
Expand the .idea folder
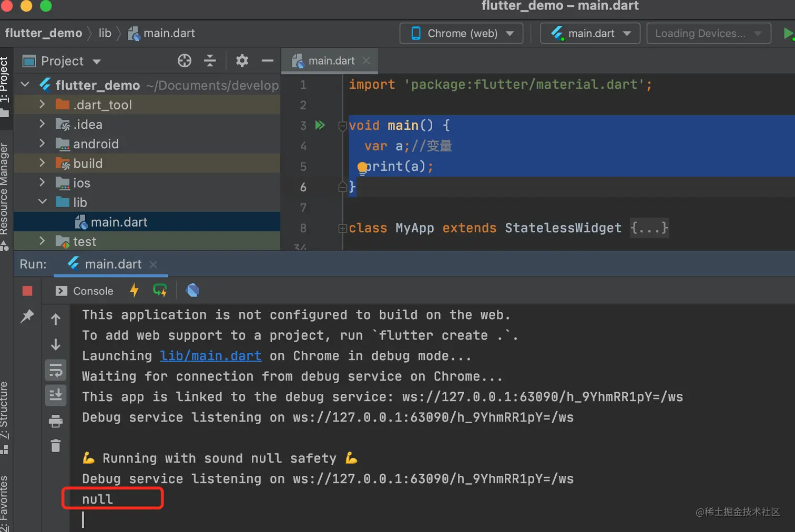pyautogui.click(x=42, y=124)
